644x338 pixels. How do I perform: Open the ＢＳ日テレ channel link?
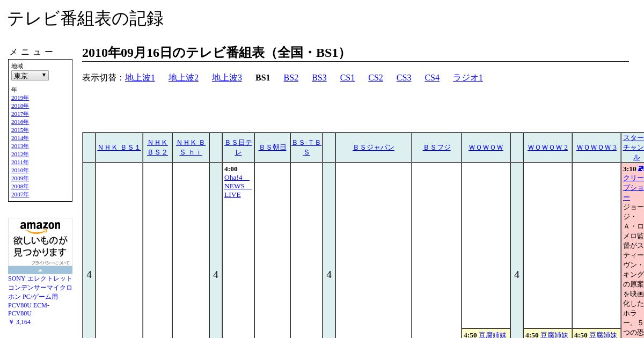238,148
